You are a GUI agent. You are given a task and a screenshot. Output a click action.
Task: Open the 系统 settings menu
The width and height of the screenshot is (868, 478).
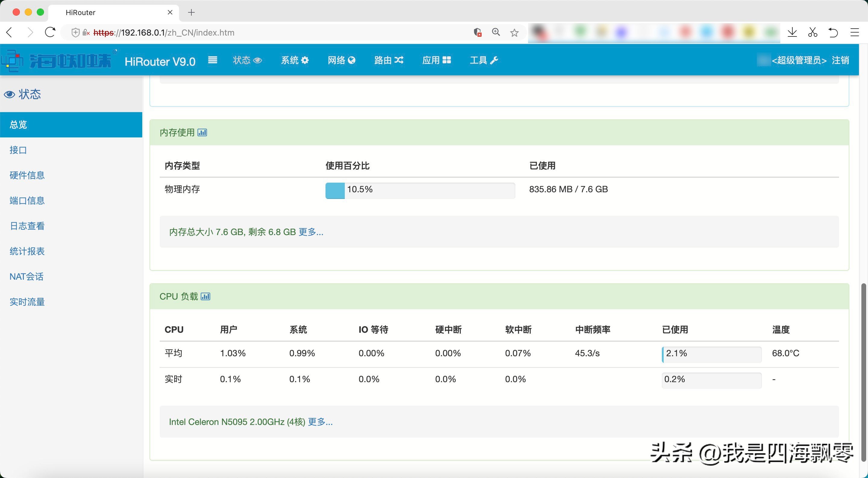pos(294,60)
